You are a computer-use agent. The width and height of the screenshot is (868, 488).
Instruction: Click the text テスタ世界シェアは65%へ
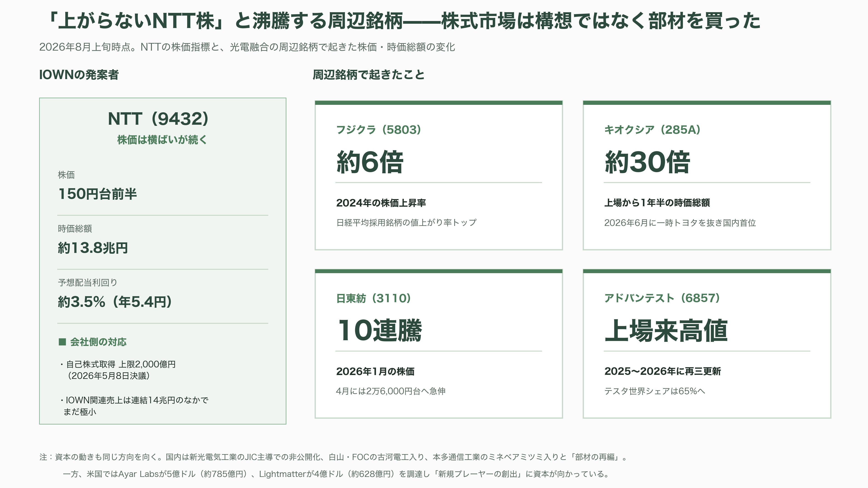pyautogui.click(x=655, y=391)
